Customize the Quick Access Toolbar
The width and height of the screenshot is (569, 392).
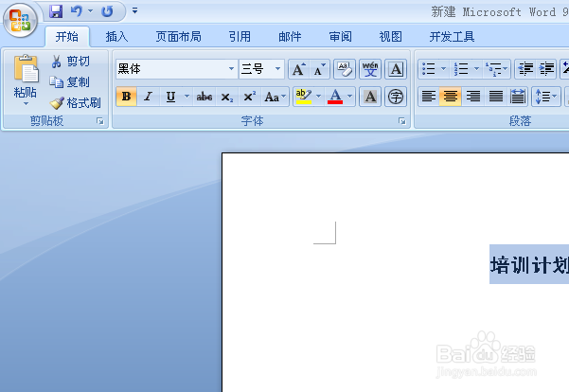click(134, 11)
